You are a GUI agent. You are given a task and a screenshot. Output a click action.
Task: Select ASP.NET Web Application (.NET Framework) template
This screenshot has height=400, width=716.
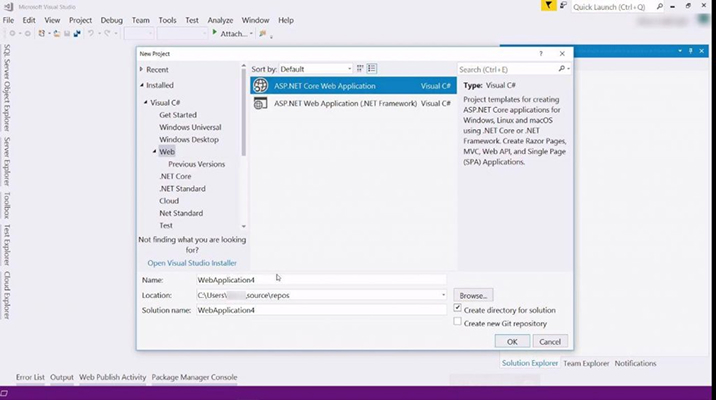(x=345, y=103)
